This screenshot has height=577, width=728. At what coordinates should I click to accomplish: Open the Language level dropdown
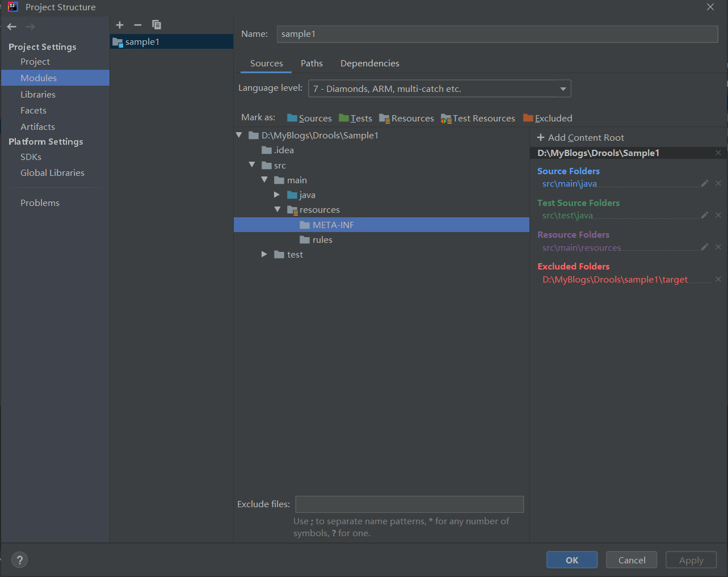(440, 89)
